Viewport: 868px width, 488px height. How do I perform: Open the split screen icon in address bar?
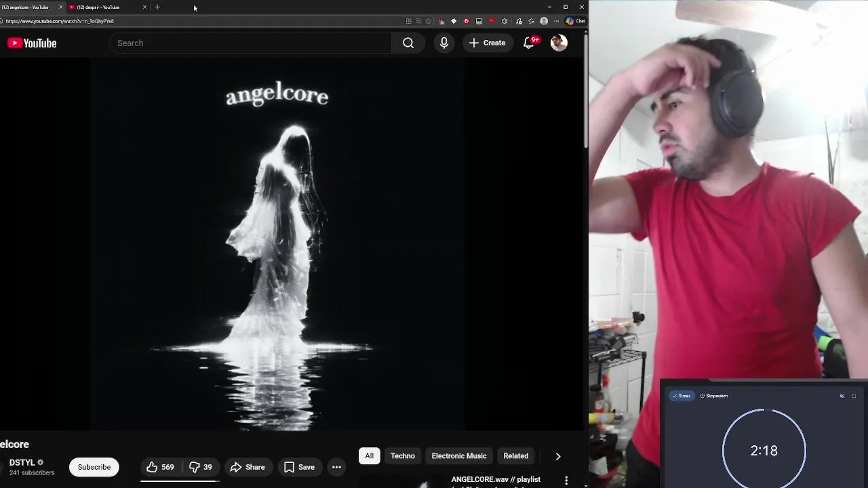408,21
